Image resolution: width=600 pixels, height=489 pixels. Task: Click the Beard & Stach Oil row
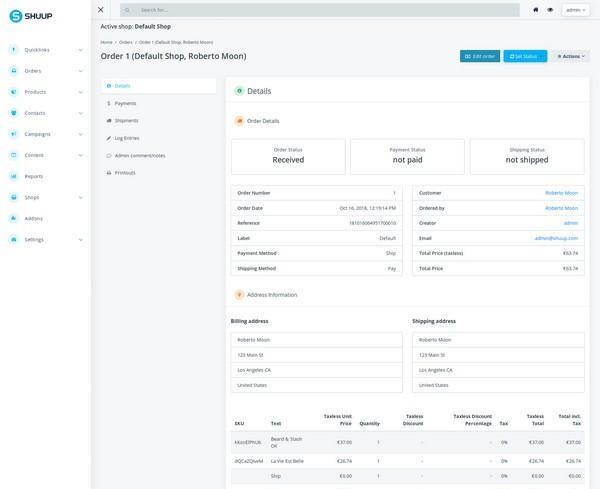click(408, 442)
